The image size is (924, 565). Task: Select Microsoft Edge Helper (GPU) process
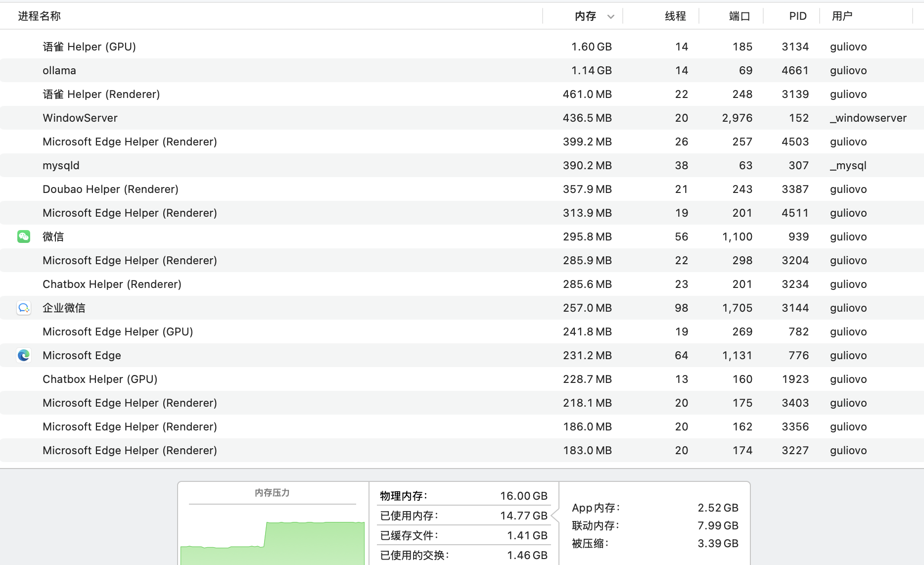pos(462,331)
